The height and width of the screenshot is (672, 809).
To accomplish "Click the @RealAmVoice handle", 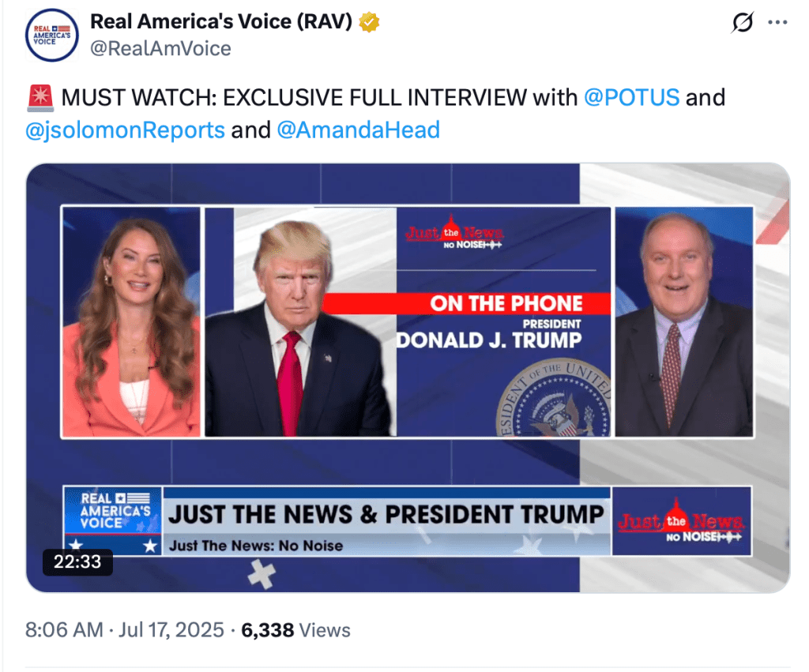I will pyautogui.click(x=160, y=49).
